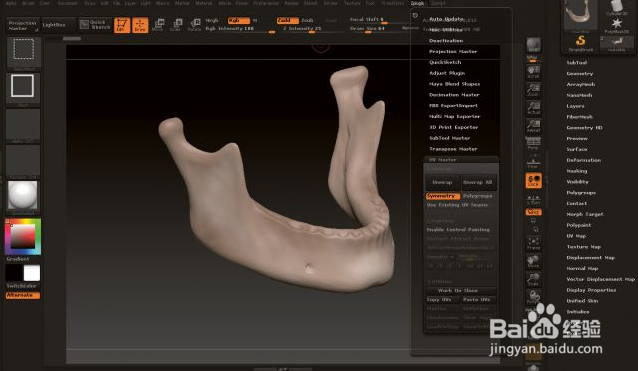Expand the Texture Map section
638x371 pixels.
click(x=583, y=247)
